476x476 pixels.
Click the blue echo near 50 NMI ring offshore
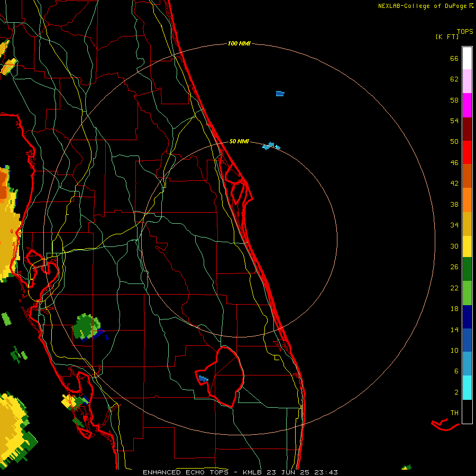(x=271, y=146)
